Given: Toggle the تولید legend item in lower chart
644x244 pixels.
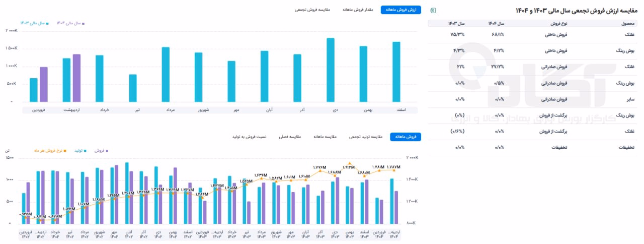Looking at the screenshot, I should pos(80,150).
